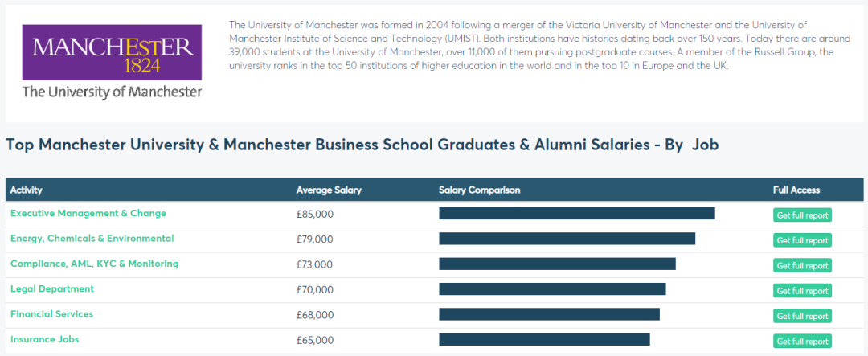Image resolution: width=868 pixels, height=356 pixels.
Task: Open the Legal Department activity link
Action: [x=49, y=289]
